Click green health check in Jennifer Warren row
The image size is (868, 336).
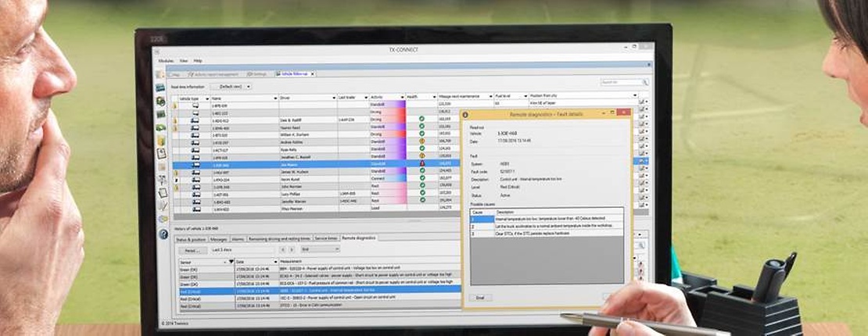pos(422,200)
